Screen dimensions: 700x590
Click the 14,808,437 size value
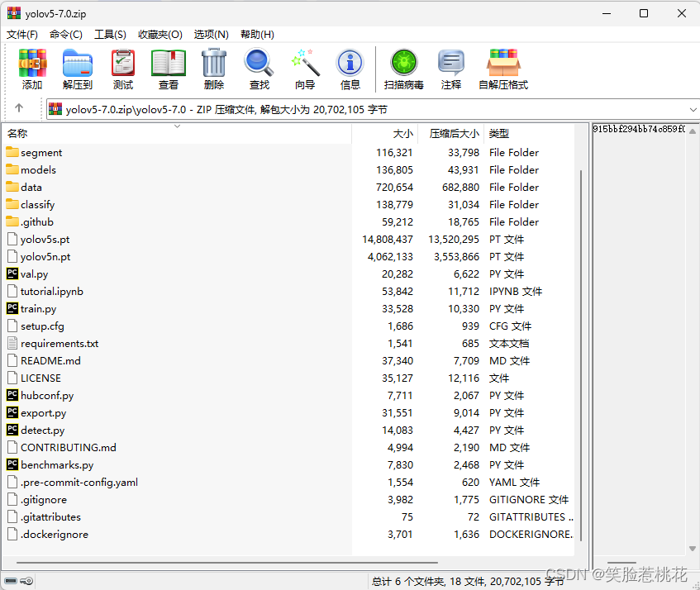(388, 239)
